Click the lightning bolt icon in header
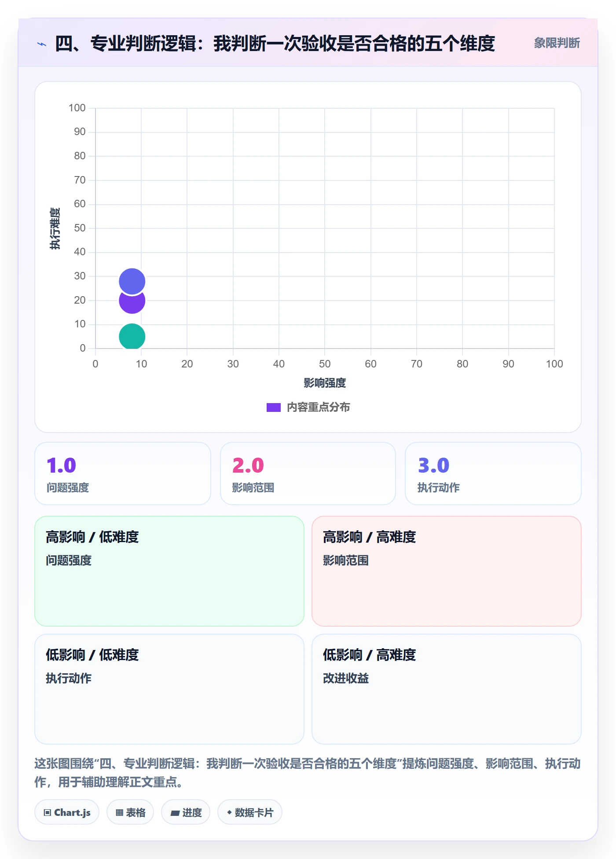 [42, 44]
